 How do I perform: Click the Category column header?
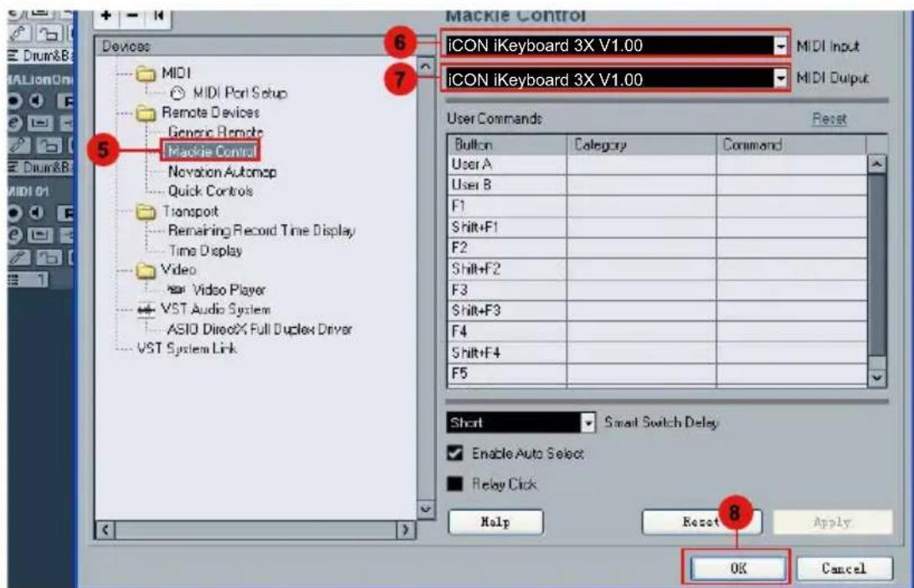coord(641,145)
